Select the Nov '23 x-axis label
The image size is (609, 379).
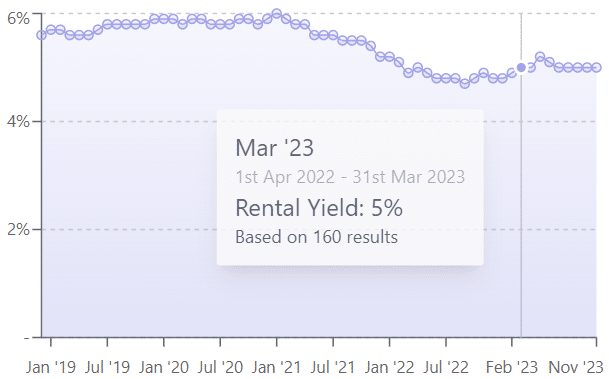576,367
